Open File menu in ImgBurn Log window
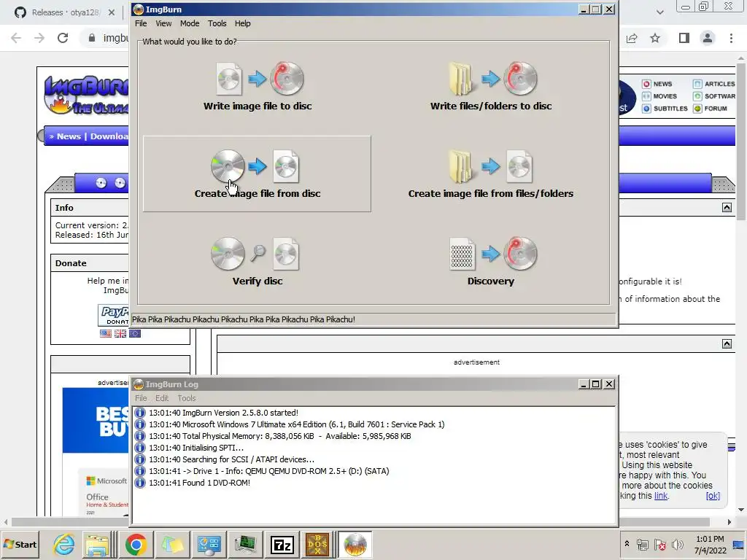This screenshot has height=560, width=747. coord(141,398)
